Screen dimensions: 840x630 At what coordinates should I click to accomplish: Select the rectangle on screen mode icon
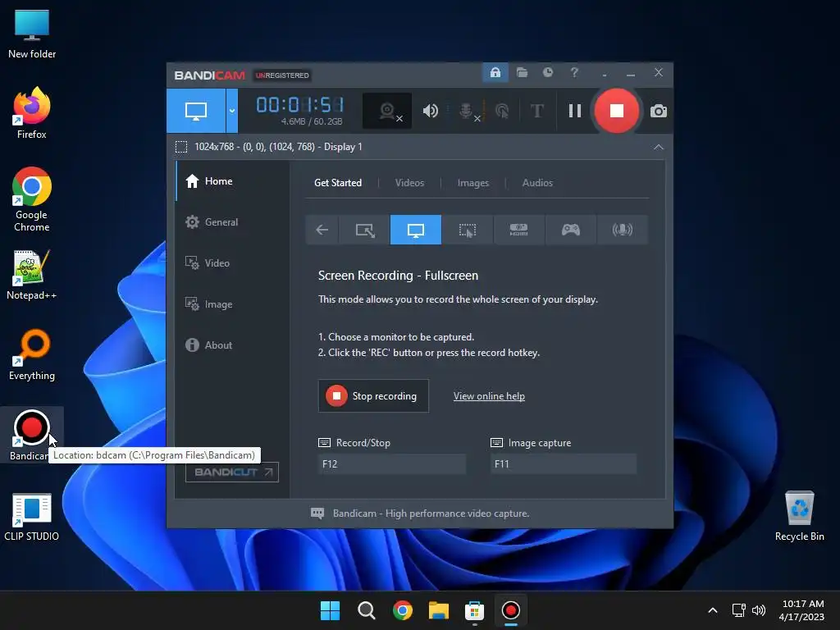point(365,230)
